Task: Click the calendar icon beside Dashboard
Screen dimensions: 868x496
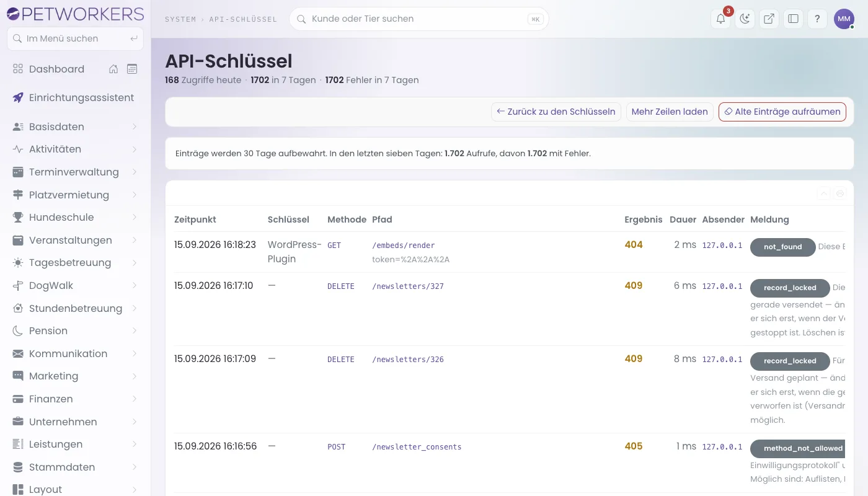Action: (132, 69)
